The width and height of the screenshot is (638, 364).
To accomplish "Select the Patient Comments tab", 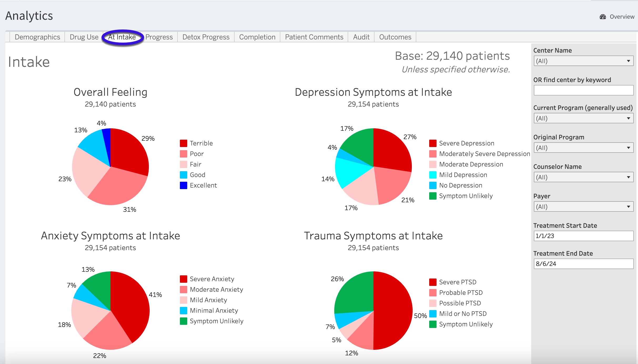I will pyautogui.click(x=314, y=37).
